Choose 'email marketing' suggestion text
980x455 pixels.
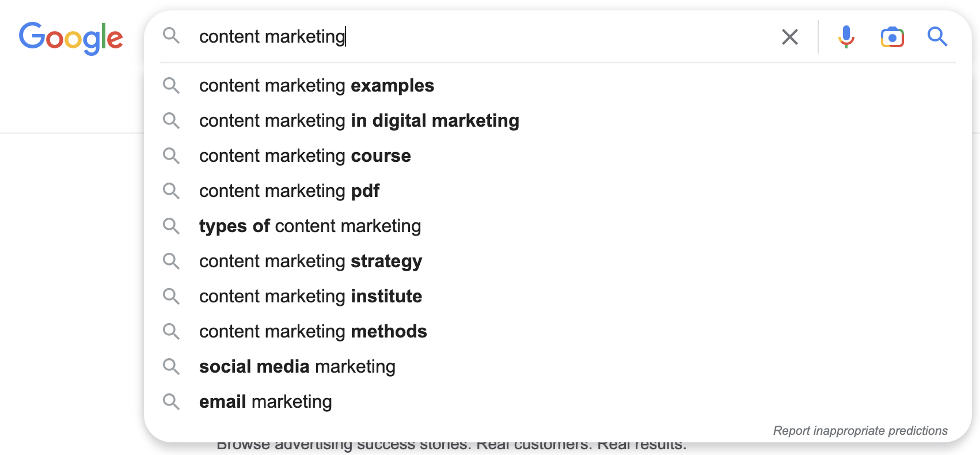tap(265, 402)
